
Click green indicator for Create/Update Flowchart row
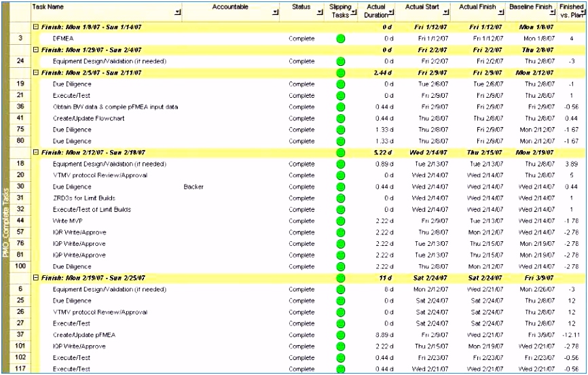(x=340, y=118)
